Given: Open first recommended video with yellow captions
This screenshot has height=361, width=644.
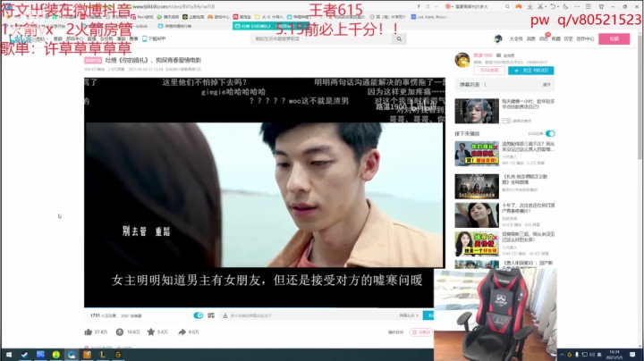Looking at the screenshot, I should [x=477, y=154].
